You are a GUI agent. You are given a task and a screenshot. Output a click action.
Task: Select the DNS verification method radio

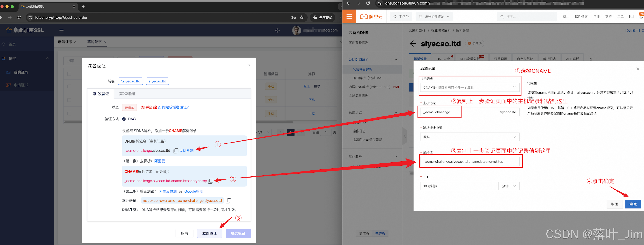pyautogui.click(x=124, y=119)
